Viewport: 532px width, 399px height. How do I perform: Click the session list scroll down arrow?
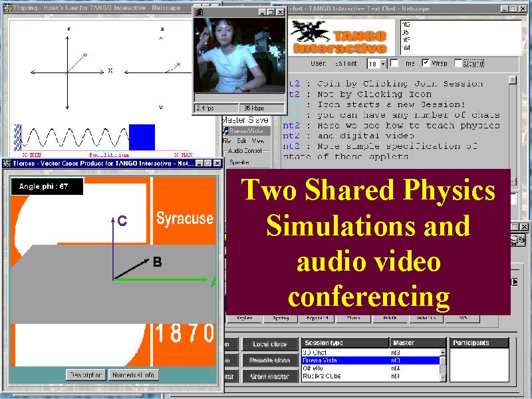coord(442,377)
